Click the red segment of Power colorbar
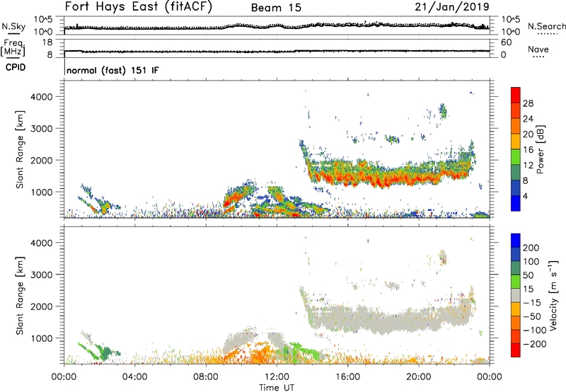 pyautogui.click(x=516, y=96)
